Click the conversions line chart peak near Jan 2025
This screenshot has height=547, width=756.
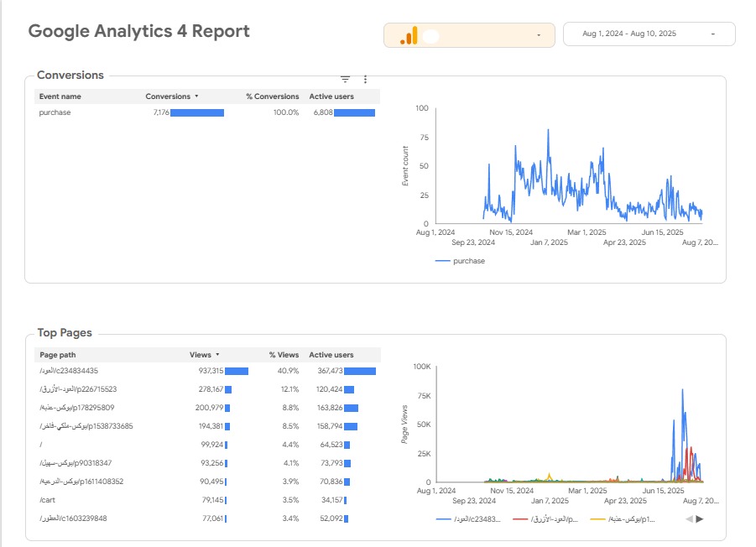click(548, 130)
